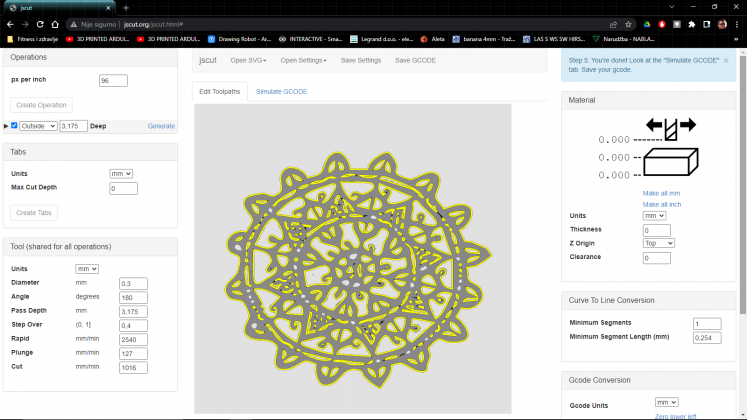Click the share page icon in address bar

pos(612,23)
